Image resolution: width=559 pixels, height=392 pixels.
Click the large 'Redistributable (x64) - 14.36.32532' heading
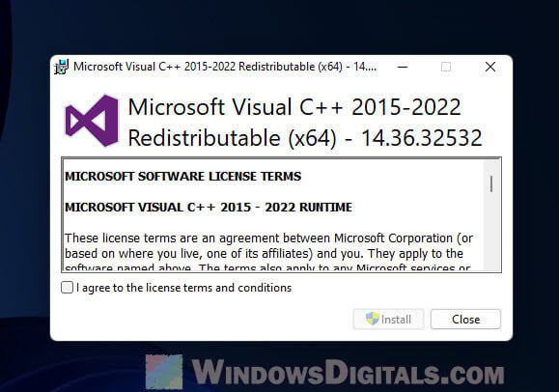pyautogui.click(x=305, y=138)
